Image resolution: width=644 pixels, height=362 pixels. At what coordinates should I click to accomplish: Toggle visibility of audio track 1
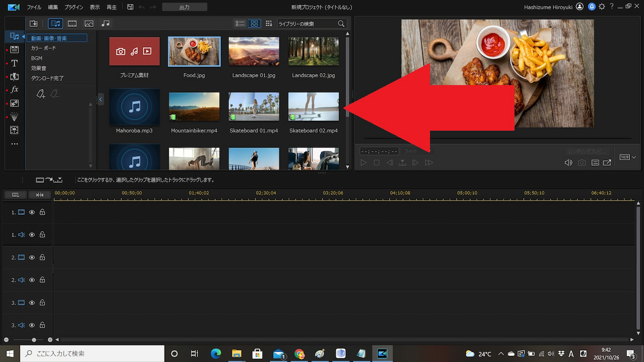32,235
